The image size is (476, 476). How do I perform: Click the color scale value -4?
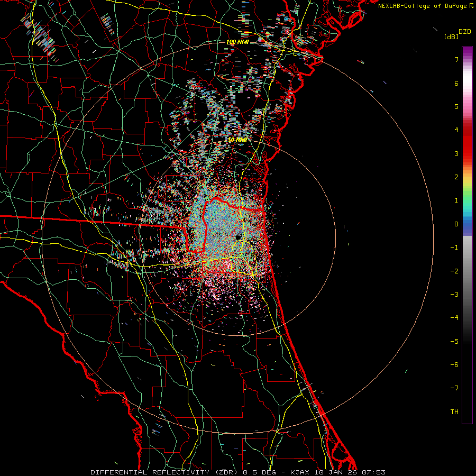[454, 317]
